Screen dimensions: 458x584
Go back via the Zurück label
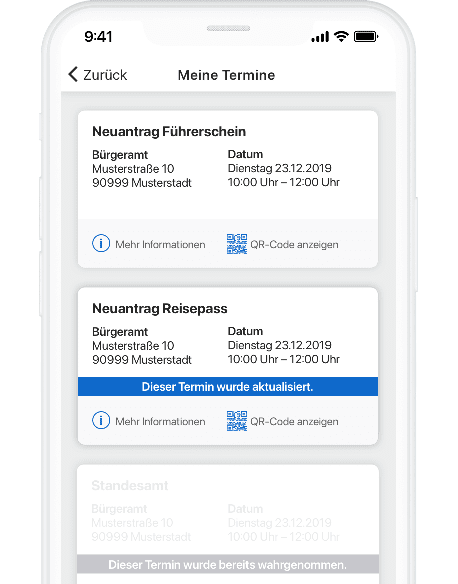(105, 75)
